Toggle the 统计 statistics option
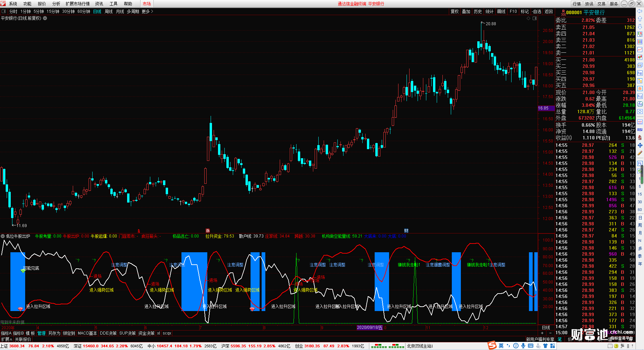Image resolution: width=644 pixels, height=350 pixels. pyautogui.click(x=489, y=11)
